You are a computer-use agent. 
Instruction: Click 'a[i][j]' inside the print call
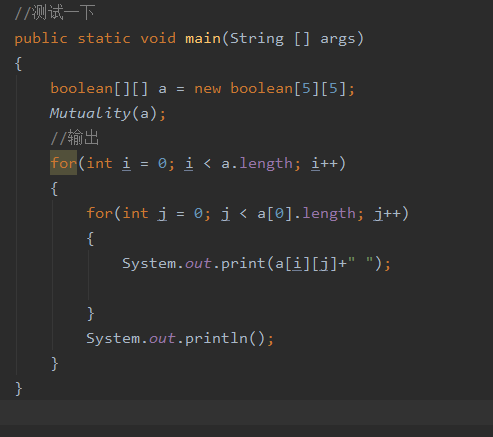pyautogui.click(x=307, y=263)
